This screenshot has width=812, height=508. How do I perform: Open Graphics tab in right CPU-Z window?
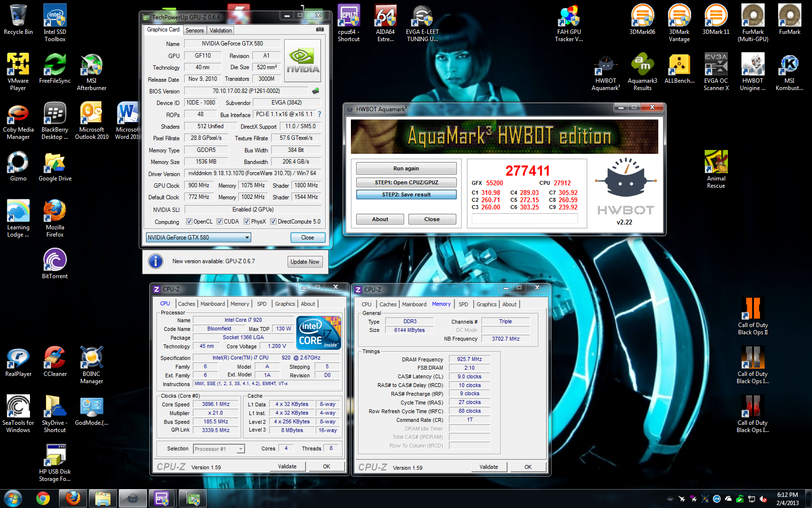(x=487, y=304)
